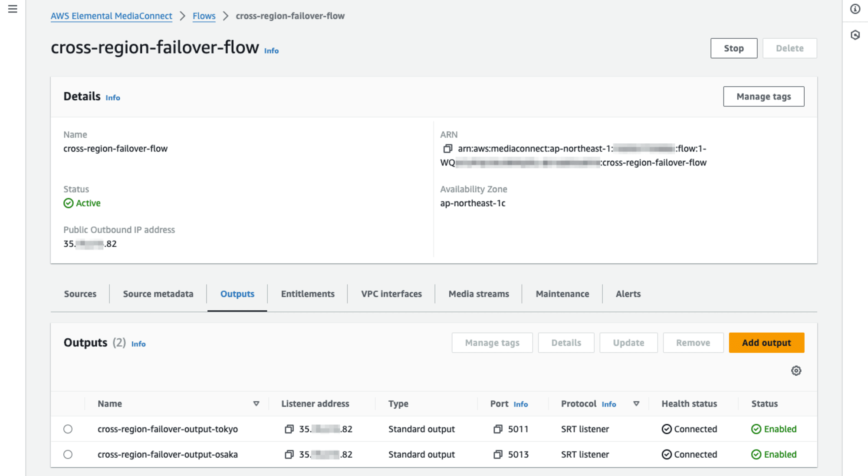Stop the flow

[734, 48]
